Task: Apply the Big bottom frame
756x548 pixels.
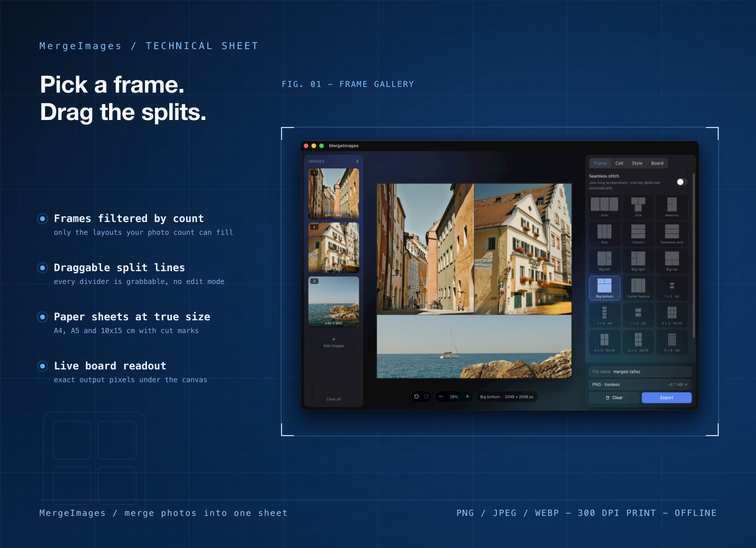Action: (604, 288)
